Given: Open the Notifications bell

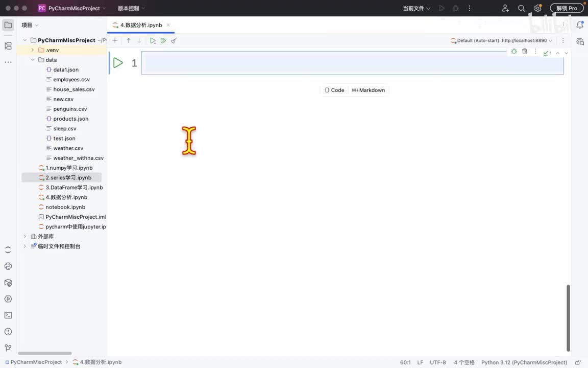Looking at the screenshot, I should point(580,25).
